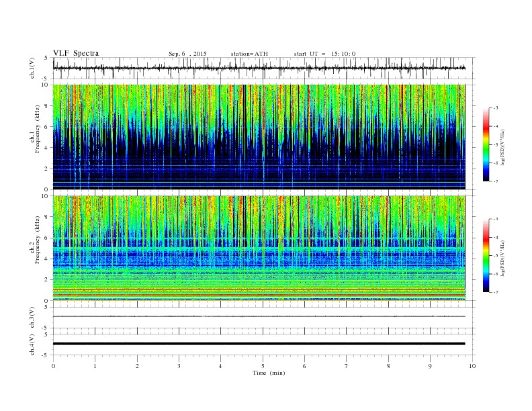The width and height of the screenshot is (532, 411).
Task: Click the "station=ATH" header label
Action: coord(249,54)
